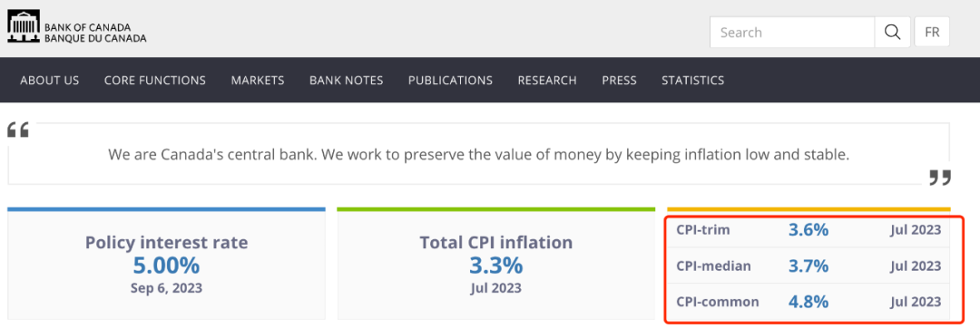Open the Markets menu
The height and width of the screenshot is (328, 980).
tap(258, 81)
